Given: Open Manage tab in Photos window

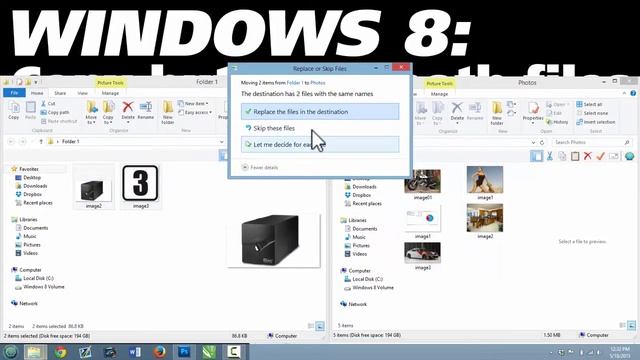Looking at the screenshot, I should (440, 94).
